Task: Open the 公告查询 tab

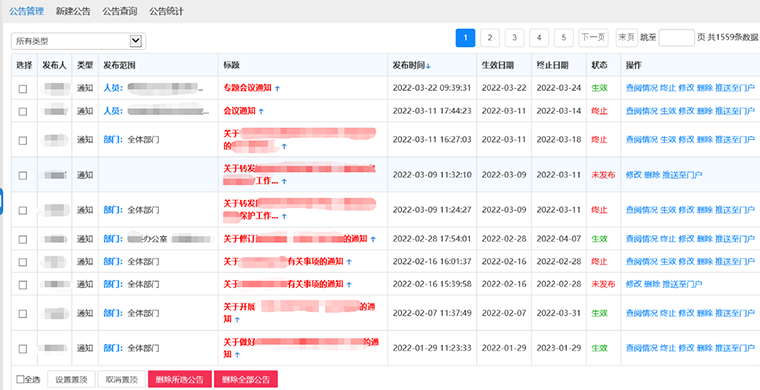Action: [x=120, y=11]
